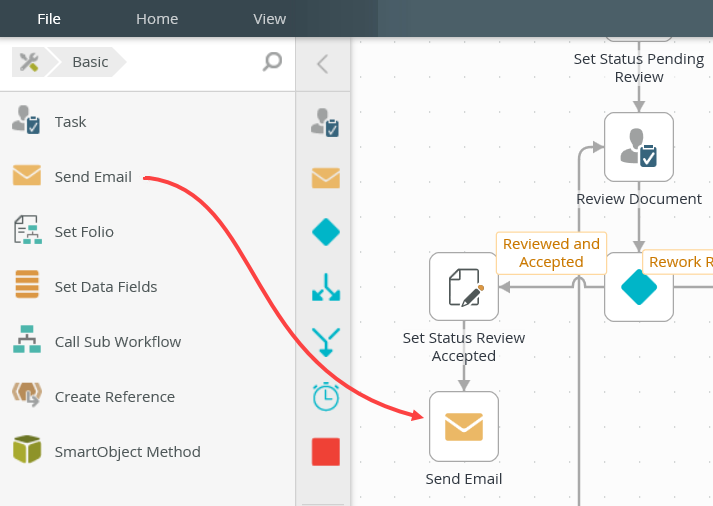The width and height of the screenshot is (713, 506).
Task: Click the teal diamond Decision icon in strip
Action: (x=326, y=233)
